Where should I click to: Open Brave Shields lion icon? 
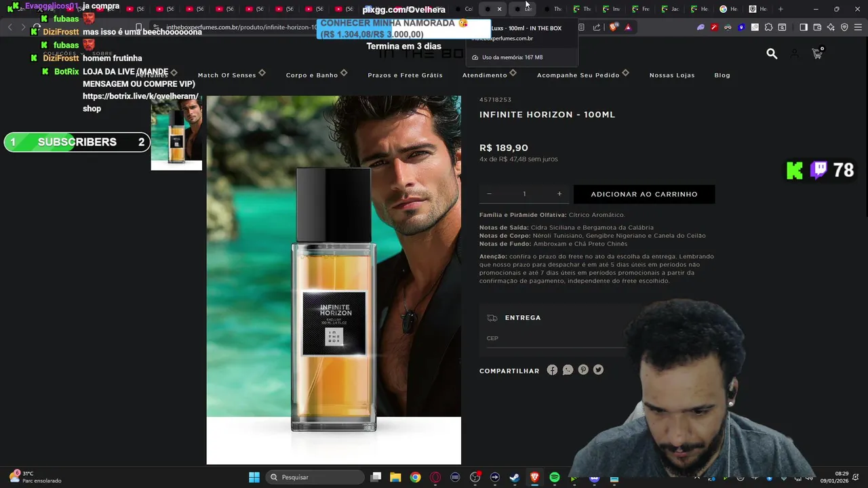pos(614,27)
